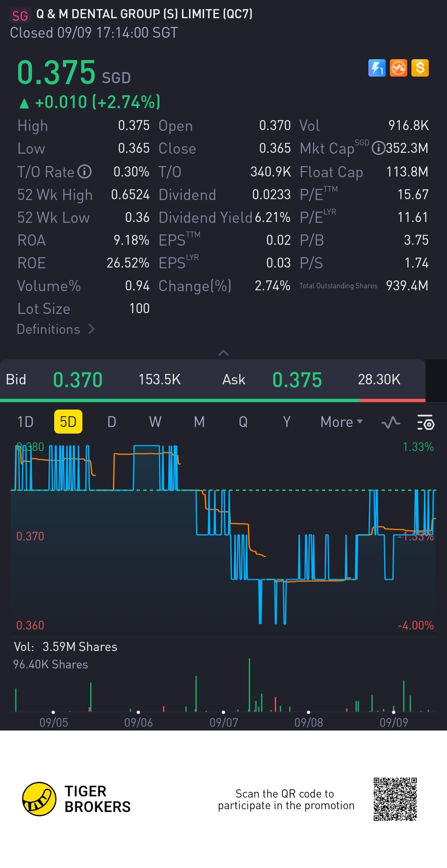Tap the yellow dollar sign icon
The image size is (447, 868).
pos(420,68)
